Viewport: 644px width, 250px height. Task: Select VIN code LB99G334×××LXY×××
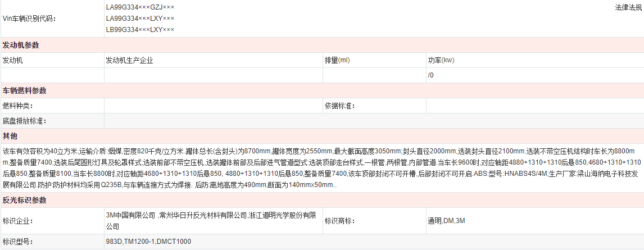tap(140, 29)
